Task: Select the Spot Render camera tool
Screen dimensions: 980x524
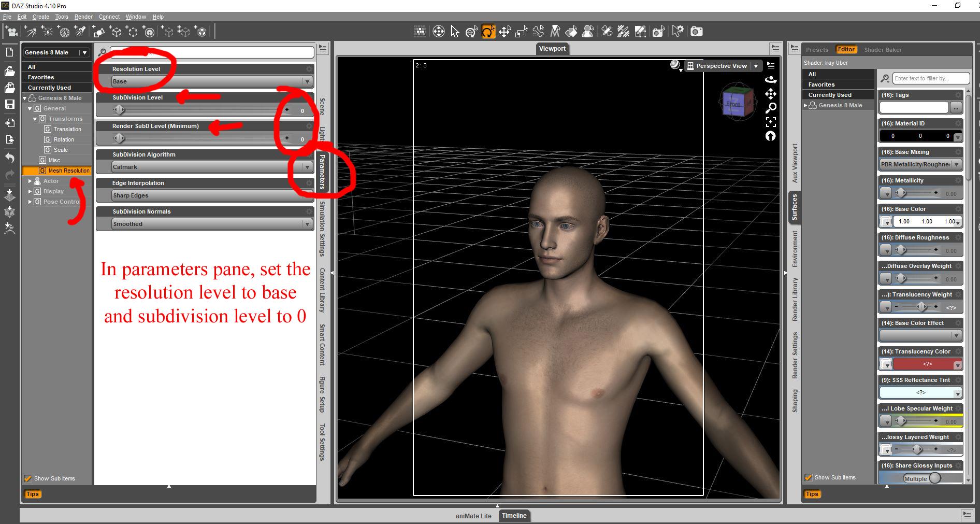Action: (x=658, y=32)
